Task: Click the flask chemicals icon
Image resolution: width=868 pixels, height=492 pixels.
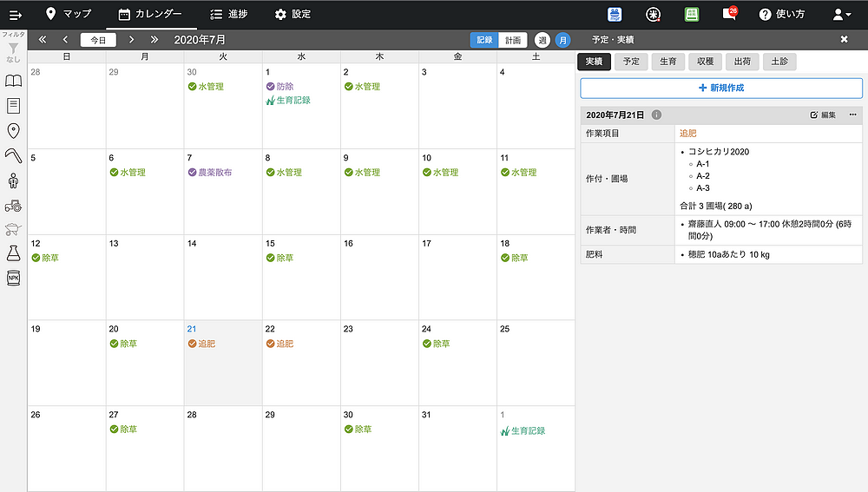Action: (x=13, y=253)
